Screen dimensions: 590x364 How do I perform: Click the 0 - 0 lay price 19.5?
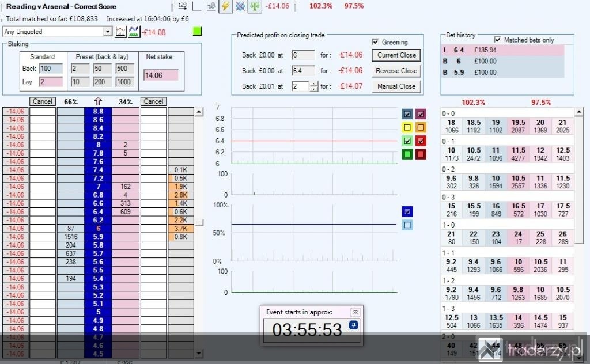pyautogui.click(x=518, y=126)
